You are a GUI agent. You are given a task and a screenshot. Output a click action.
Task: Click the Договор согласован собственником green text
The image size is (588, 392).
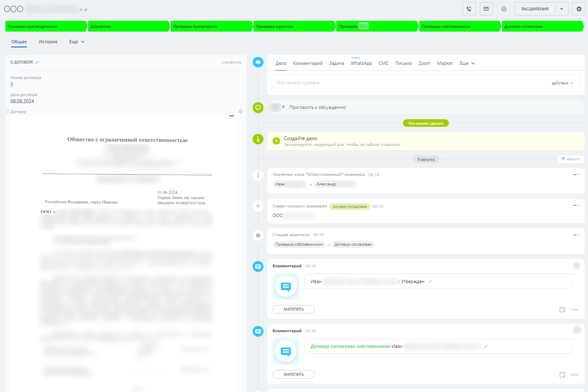[x=350, y=346]
